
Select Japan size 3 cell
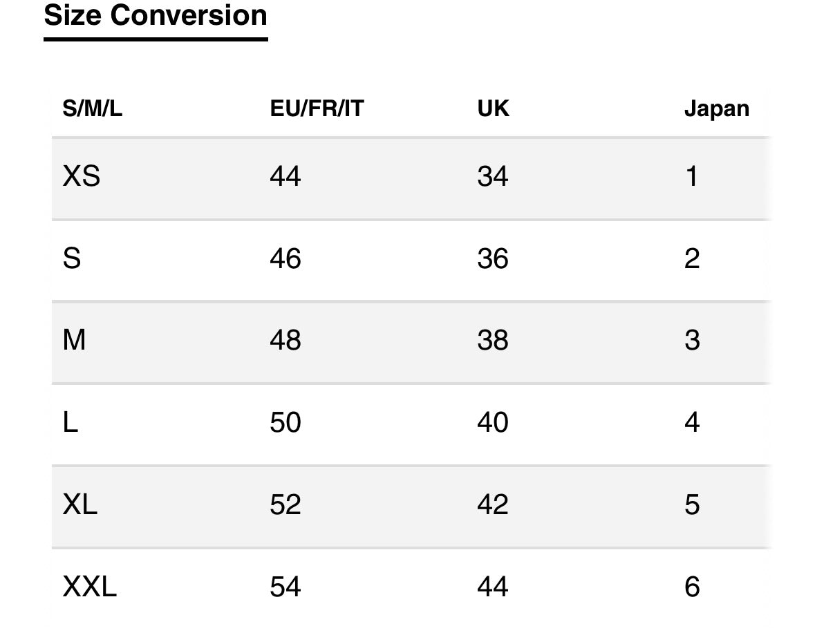[x=692, y=341]
